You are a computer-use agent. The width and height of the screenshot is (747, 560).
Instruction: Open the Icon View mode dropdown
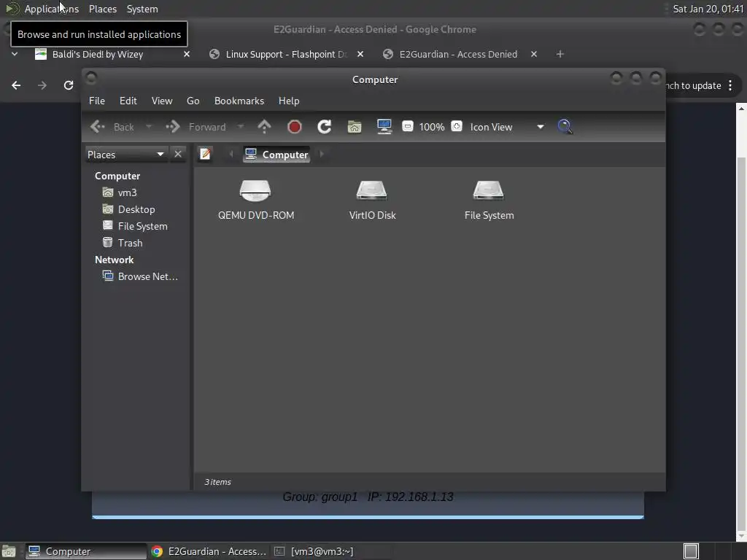pos(508,127)
